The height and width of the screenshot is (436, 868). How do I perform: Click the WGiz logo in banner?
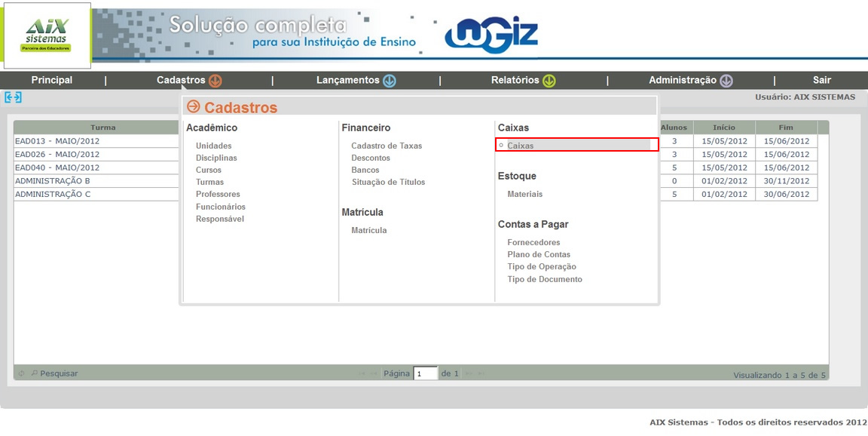491,35
